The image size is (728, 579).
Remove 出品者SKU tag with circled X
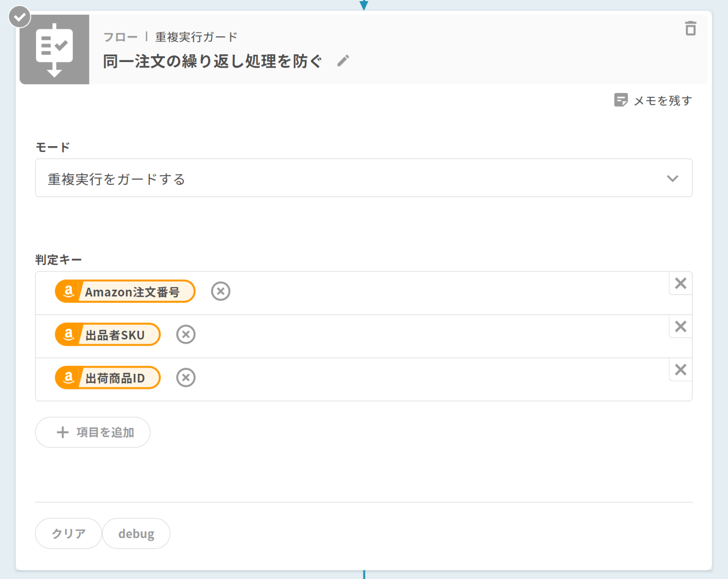coord(186,334)
